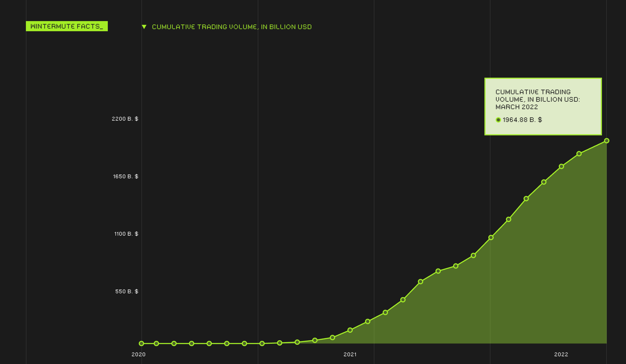This screenshot has height=364, width=626.
Task: Click the Cumulative Trading Volume heading text
Action: (x=232, y=27)
